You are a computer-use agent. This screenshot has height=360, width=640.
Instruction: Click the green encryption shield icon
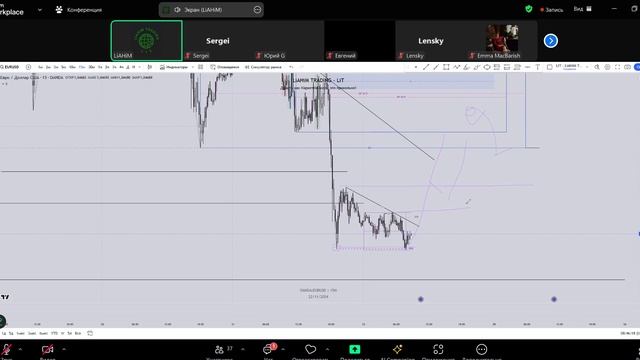529,9
